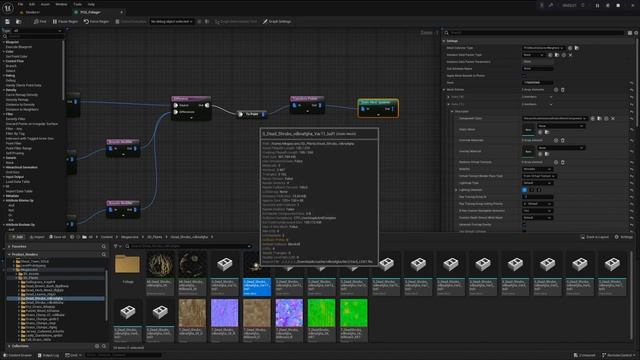Click the Unreal Engine logo icon
640x360 pixels.
8,7
